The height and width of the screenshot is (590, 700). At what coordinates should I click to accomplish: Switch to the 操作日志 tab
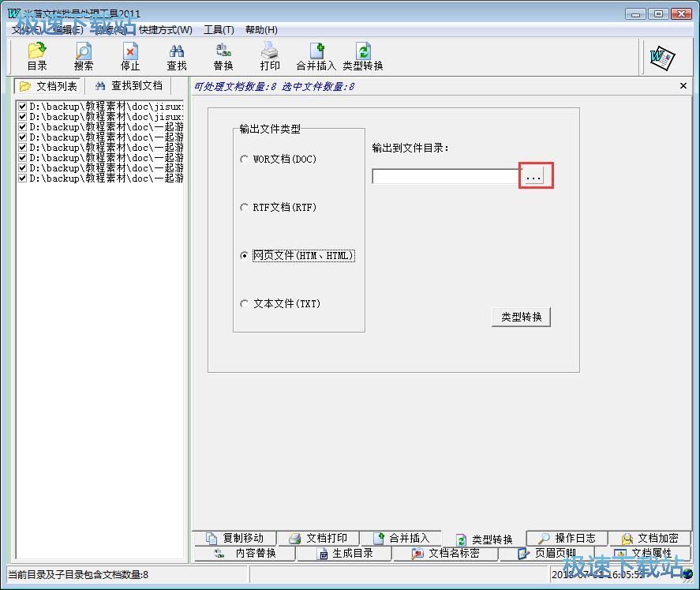point(566,537)
